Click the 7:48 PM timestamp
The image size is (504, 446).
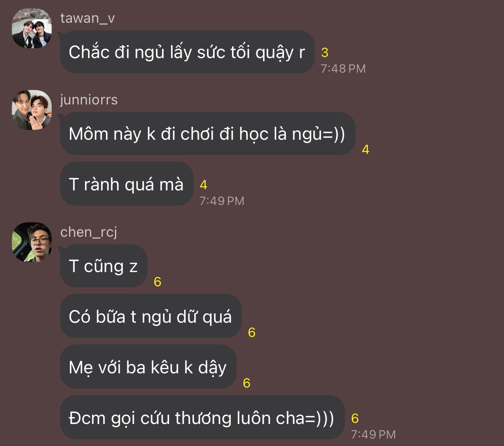tap(343, 69)
